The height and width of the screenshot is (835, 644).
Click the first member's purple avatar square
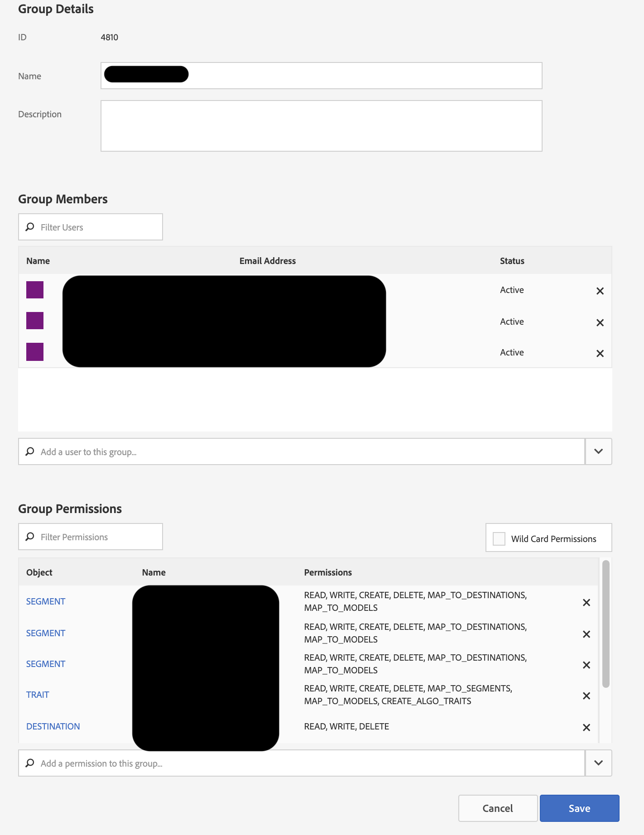35,290
